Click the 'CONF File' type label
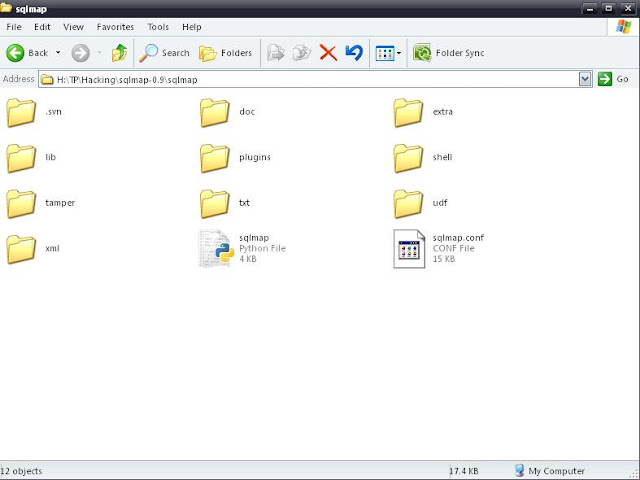Screen dimensions: 640x480 click(x=453, y=248)
